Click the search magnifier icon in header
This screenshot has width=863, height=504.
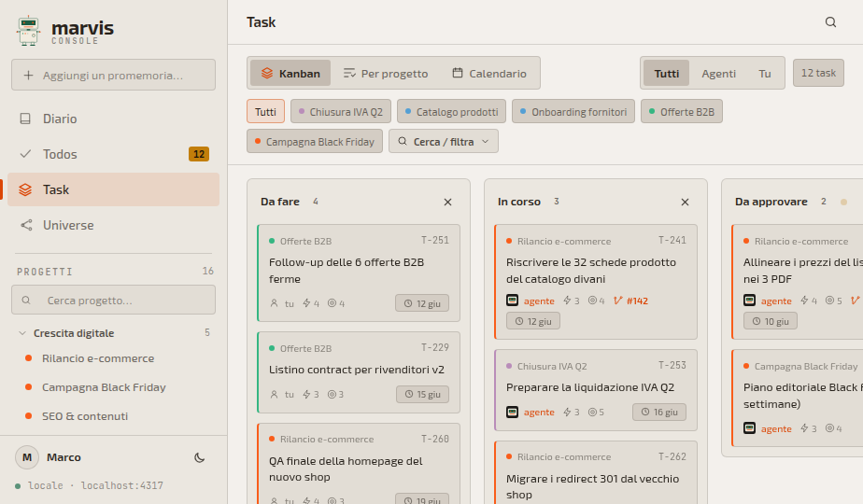tap(830, 22)
